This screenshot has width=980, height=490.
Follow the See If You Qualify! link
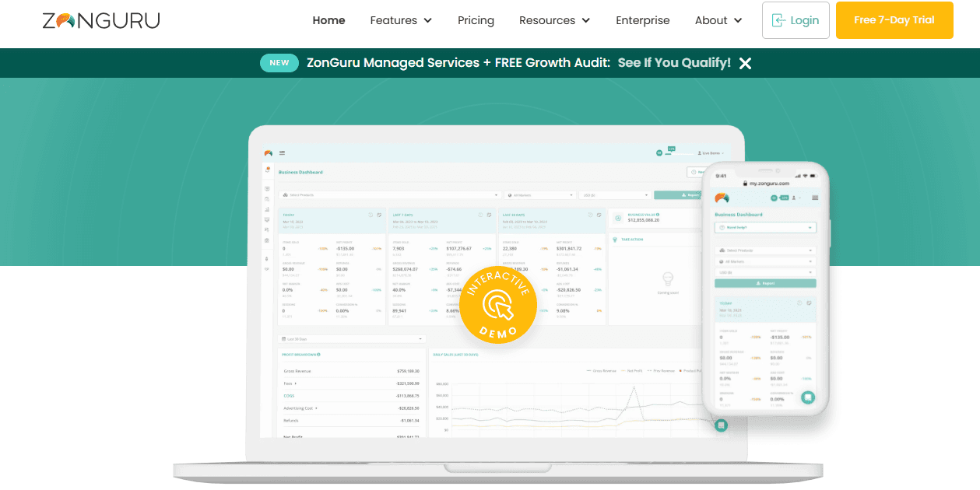(674, 63)
